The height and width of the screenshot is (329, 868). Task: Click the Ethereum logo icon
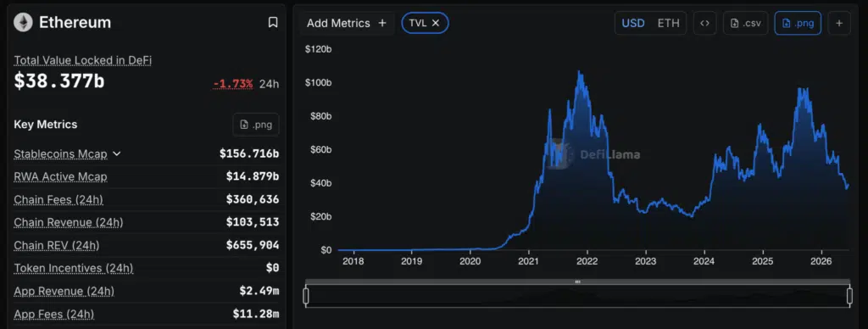pyautogui.click(x=23, y=22)
